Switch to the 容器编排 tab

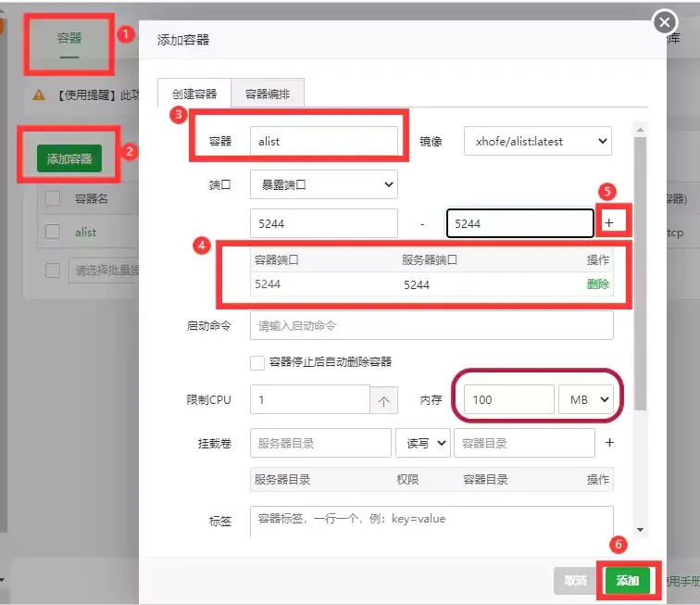(268, 94)
